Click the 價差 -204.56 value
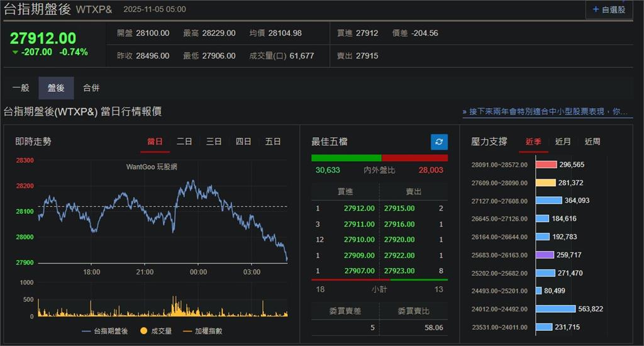Image resolution: width=644 pixels, height=346 pixels. tap(425, 33)
